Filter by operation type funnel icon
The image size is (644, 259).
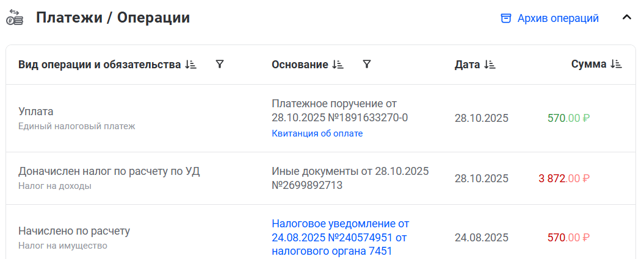pos(220,64)
